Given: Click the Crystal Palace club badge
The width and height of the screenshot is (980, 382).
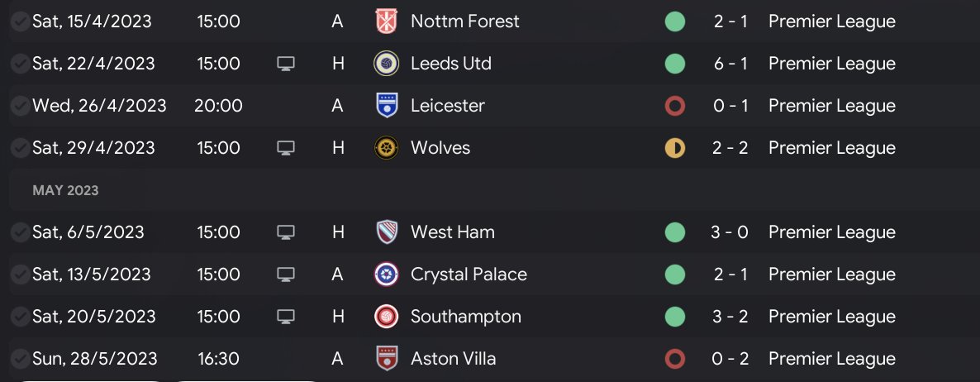Looking at the screenshot, I should (x=386, y=275).
